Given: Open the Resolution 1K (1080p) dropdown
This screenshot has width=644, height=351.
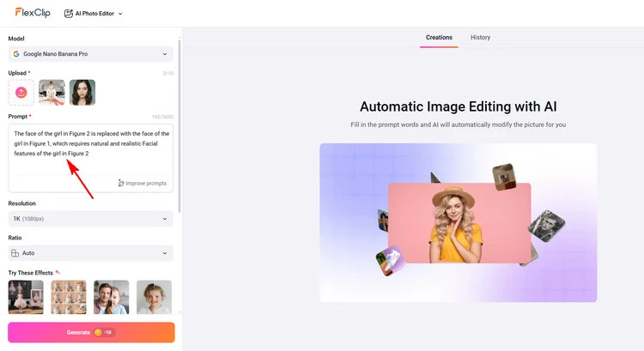Looking at the screenshot, I should [90, 219].
